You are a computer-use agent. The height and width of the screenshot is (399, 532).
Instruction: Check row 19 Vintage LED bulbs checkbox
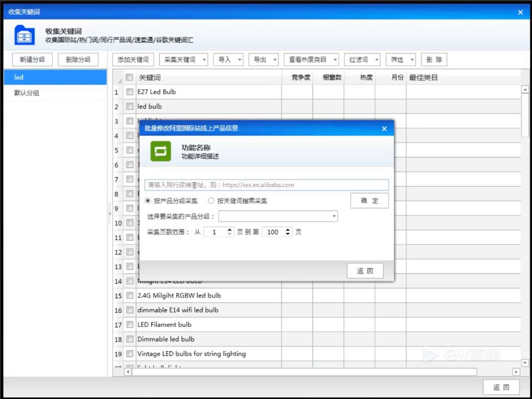coord(130,354)
